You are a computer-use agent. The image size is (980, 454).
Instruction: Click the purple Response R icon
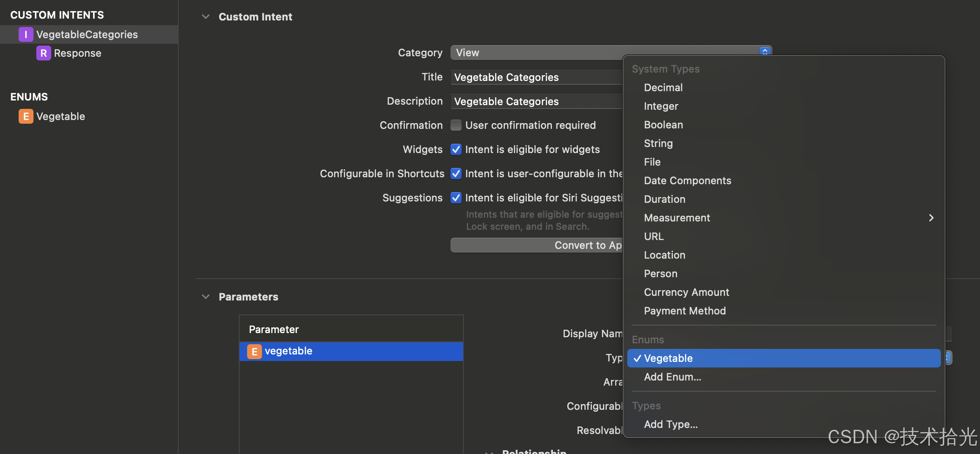[43, 53]
